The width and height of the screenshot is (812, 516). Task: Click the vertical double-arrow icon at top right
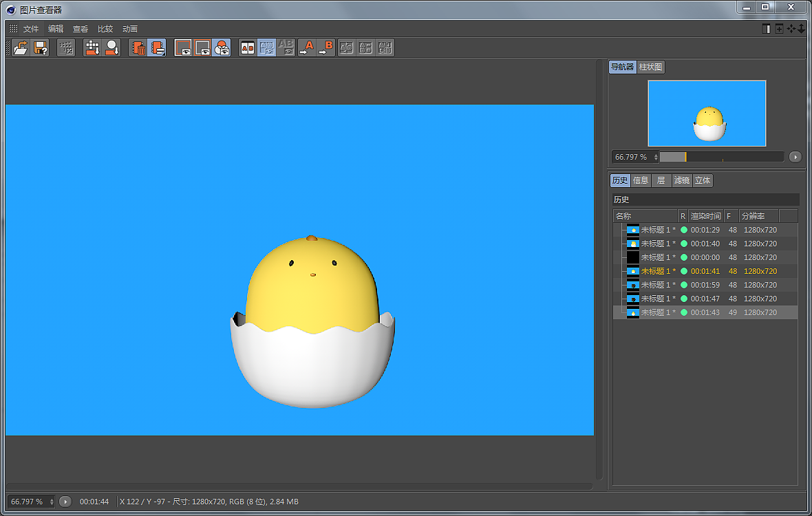(801, 29)
